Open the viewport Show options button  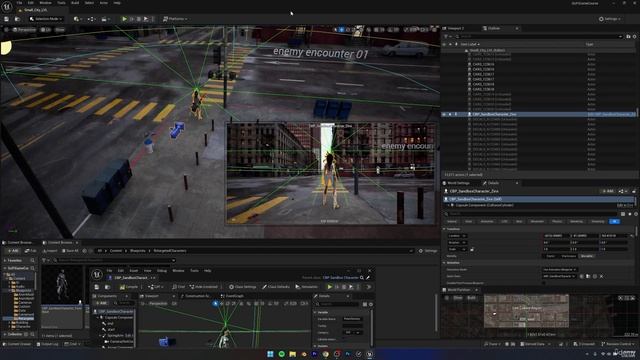click(x=60, y=30)
